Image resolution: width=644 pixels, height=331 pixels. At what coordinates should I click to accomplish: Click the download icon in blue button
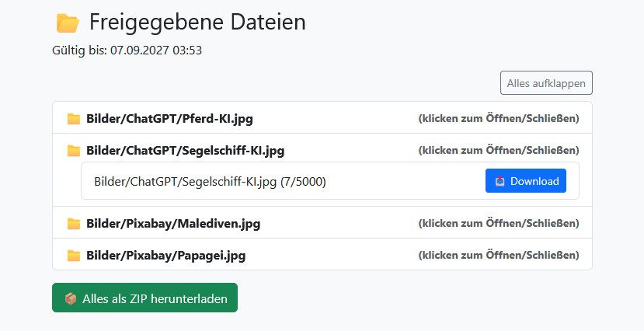coord(500,181)
